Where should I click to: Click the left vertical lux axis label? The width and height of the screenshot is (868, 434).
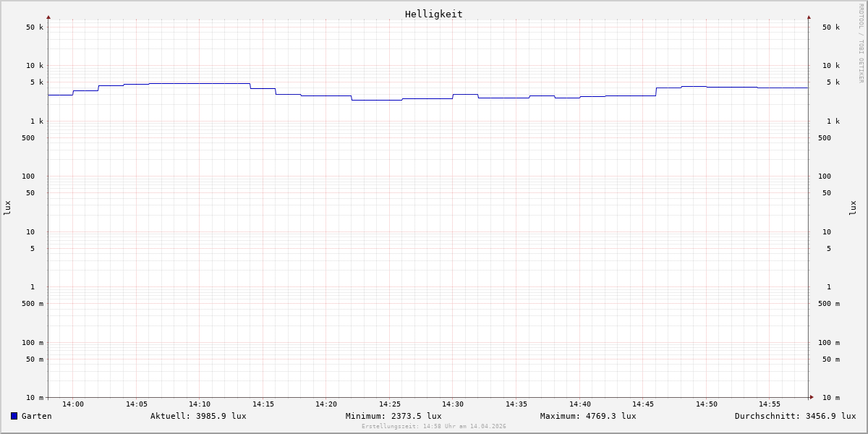click(7, 208)
